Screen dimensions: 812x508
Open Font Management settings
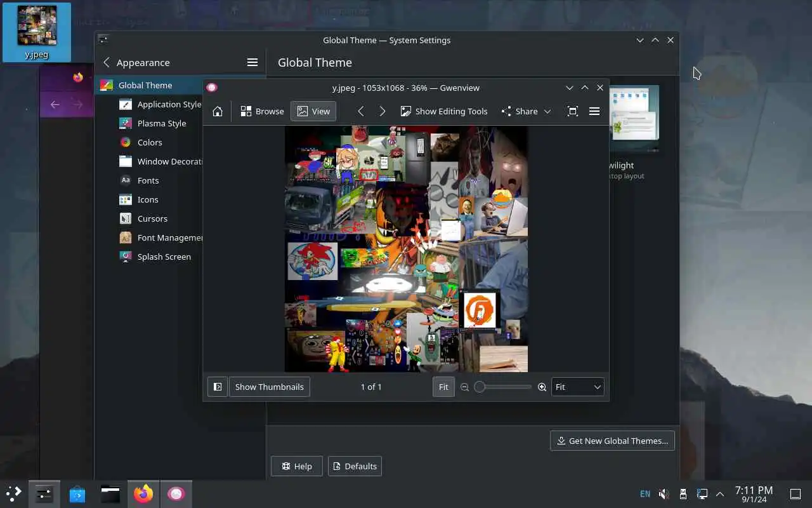tap(161, 237)
